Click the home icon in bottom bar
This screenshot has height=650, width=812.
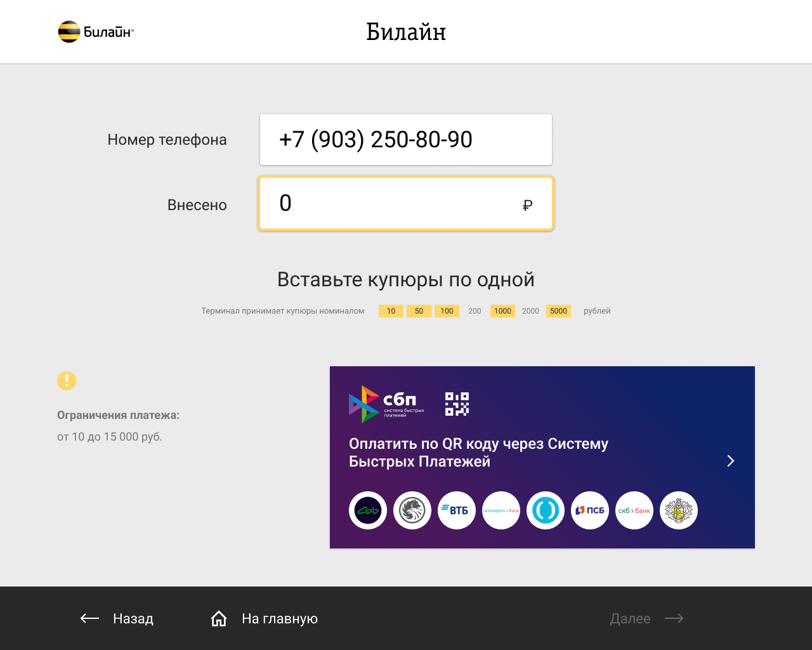tap(219, 618)
